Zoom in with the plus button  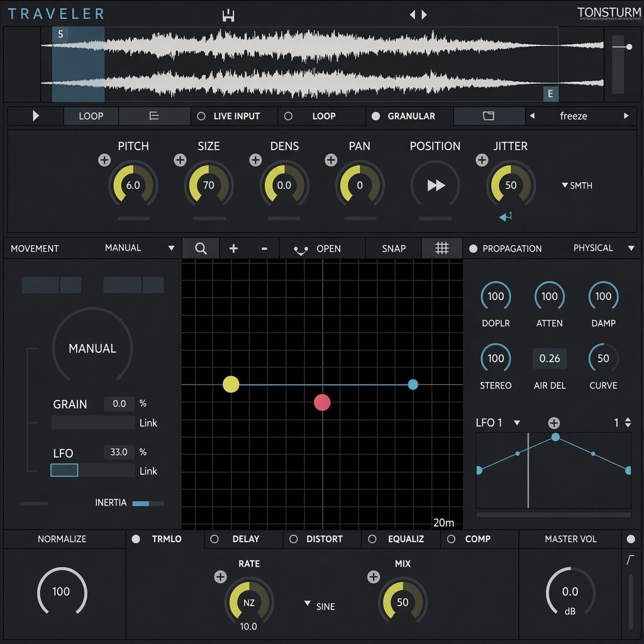tap(233, 248)
